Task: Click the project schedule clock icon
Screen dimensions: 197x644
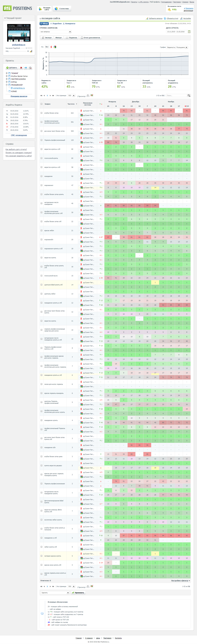Action: pos(30,68)
